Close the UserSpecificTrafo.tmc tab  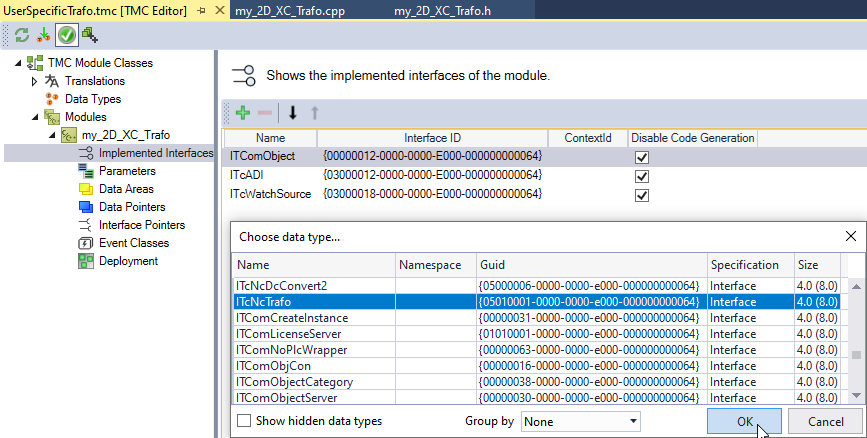coord(220,11)
